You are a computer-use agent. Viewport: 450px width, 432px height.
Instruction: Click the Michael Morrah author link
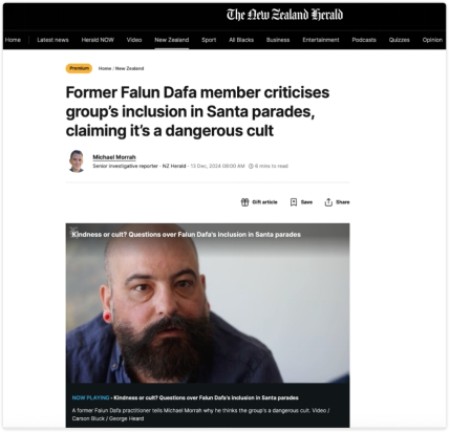coord(114,157)
